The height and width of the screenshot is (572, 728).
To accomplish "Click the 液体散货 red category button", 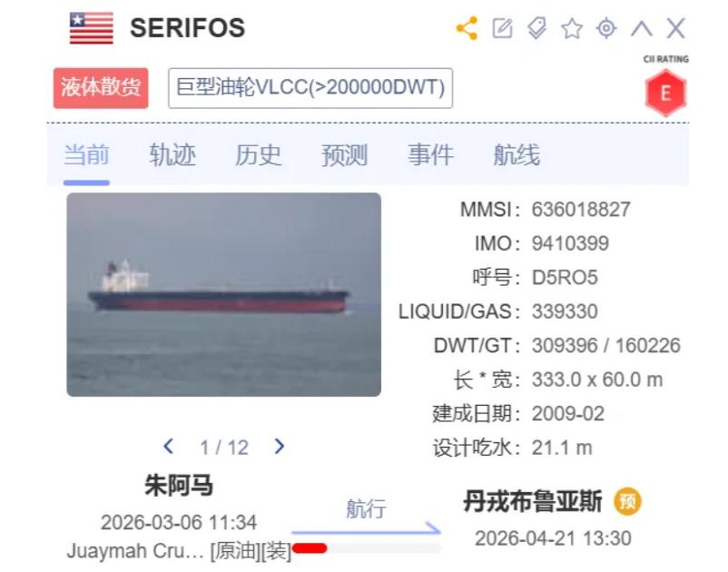I will pyautogui.click(x=101, y=88).
